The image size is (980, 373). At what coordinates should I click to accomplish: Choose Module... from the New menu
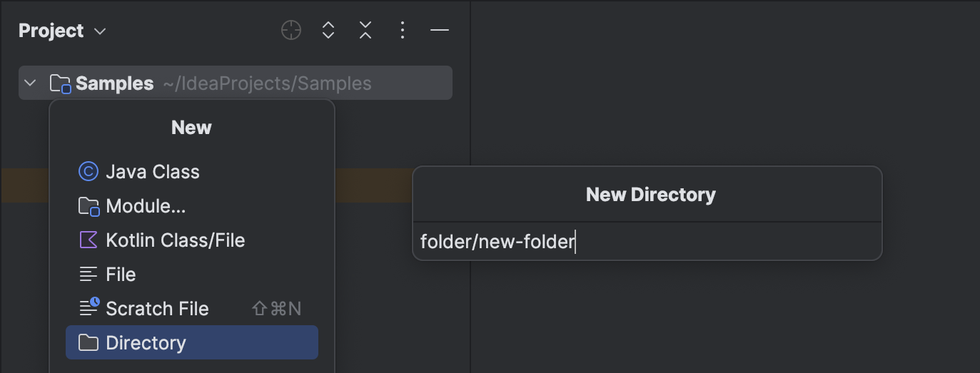click(x=146, y=206)
